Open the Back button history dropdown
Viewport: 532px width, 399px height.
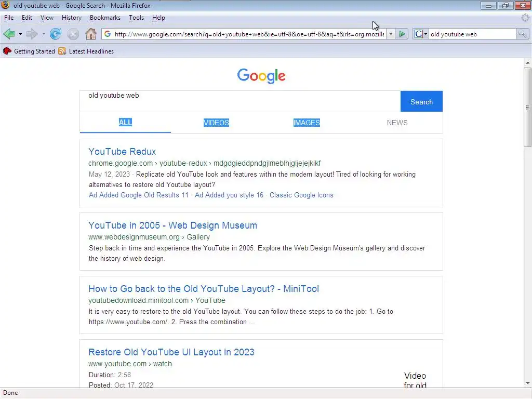point(20,34)
